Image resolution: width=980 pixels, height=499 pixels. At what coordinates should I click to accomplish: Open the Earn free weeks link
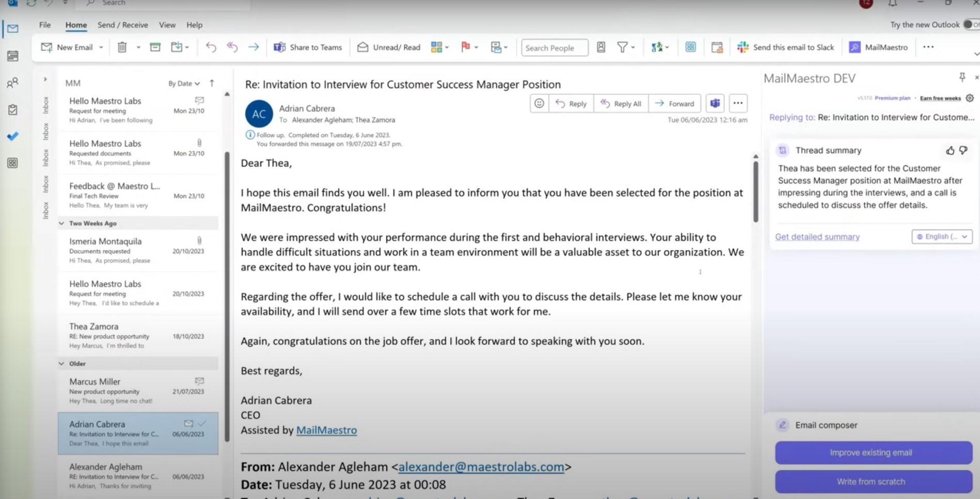coord(940,98)
